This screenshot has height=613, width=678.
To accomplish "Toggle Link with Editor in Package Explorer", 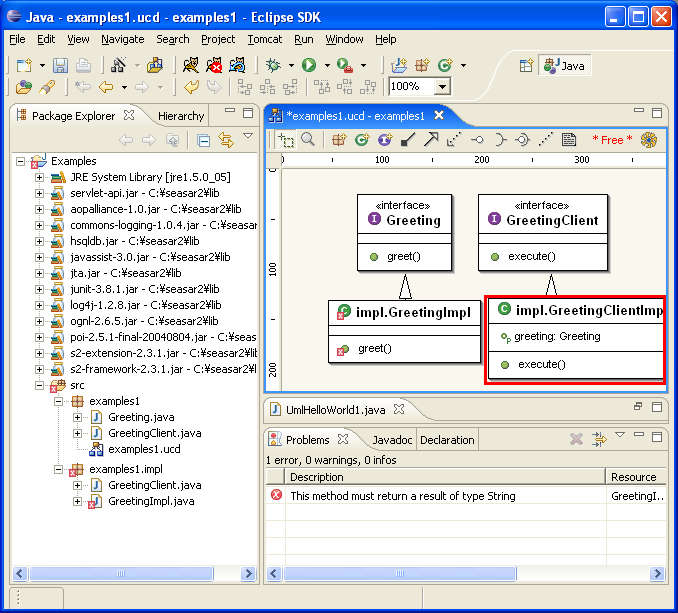I will [225, 140].
